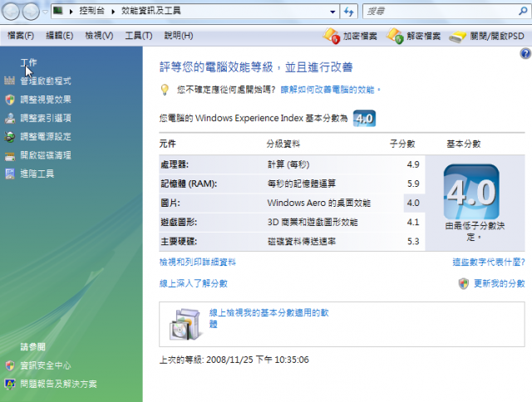The height and width of the screenshot is (402, 532).
Task: Click the 解密檔案 toolbar button
Action: 413,36
